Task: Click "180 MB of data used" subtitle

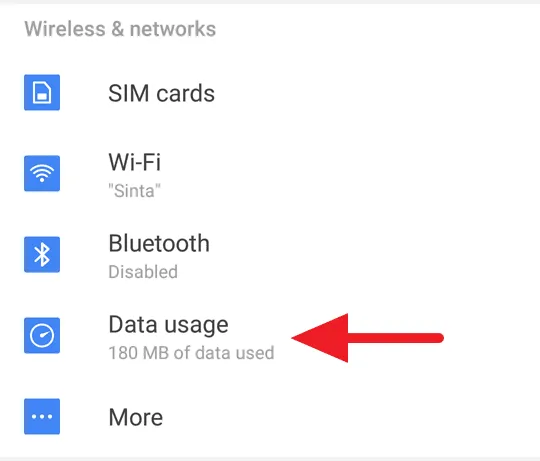Action: [x=191, y=353]
